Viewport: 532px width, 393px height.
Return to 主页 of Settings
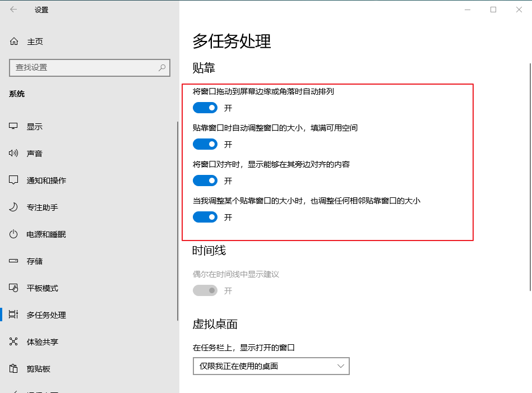[x=27, y=41]
